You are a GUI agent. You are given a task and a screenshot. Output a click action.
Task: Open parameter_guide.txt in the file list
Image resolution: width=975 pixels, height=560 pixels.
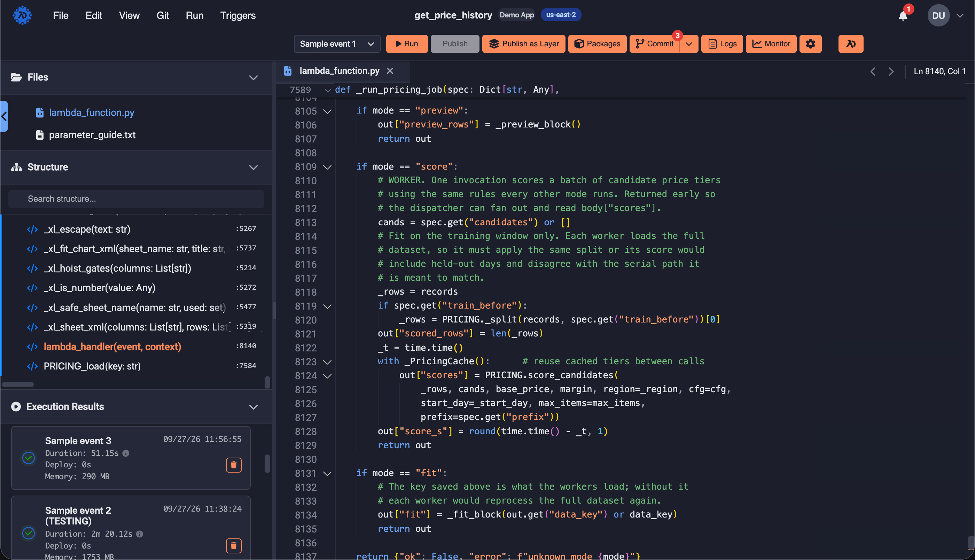tap(92, 135)
